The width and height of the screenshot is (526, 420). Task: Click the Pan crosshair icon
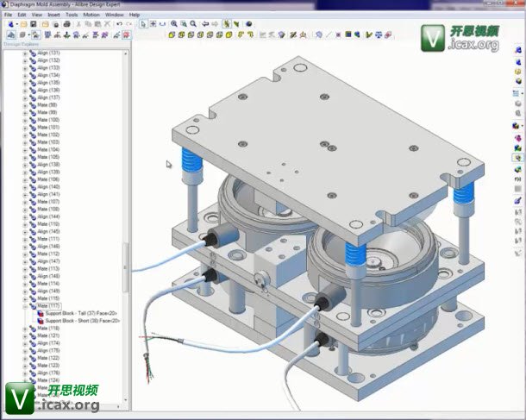153,24
